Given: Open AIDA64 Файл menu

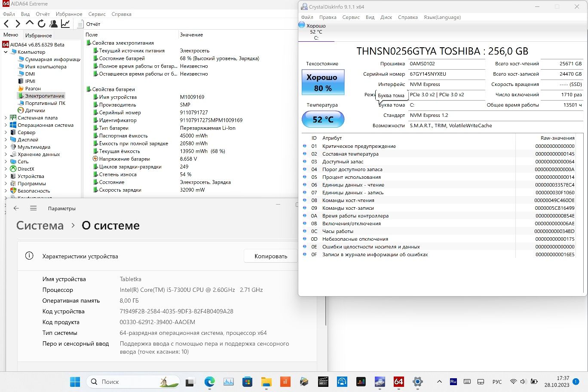Looking at the screenshot, I should click(x=9, y=14).
